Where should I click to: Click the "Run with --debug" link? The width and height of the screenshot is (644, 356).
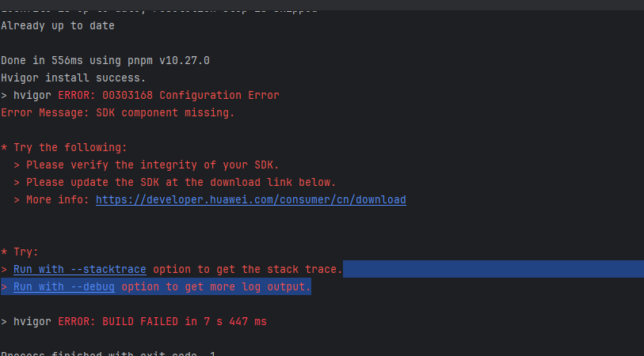(63, 287)
